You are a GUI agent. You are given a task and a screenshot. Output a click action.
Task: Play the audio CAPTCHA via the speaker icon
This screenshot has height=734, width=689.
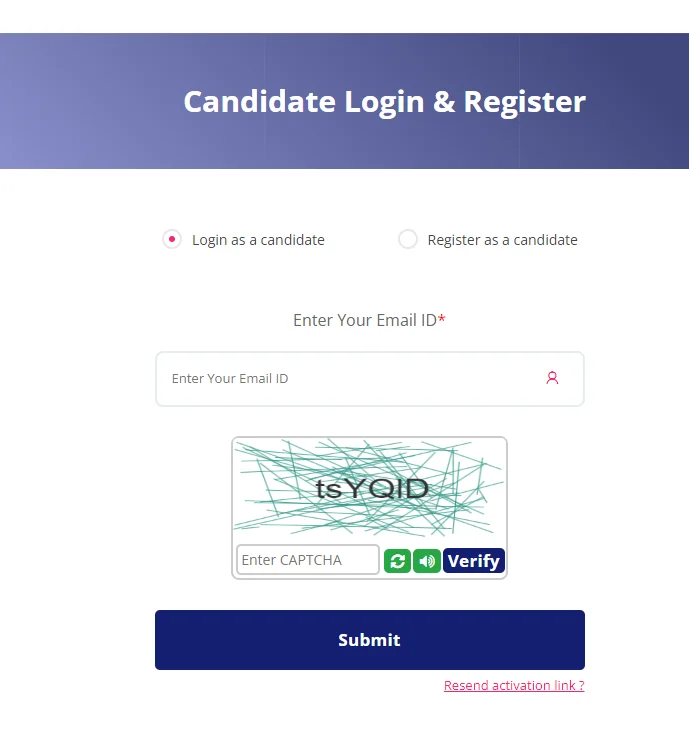point(427,561)
